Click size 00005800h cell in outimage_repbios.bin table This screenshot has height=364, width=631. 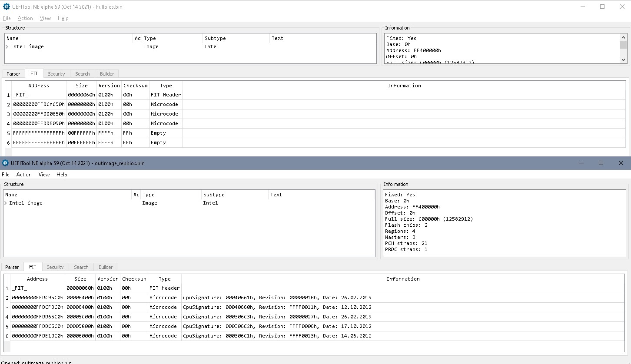point(80,326)
